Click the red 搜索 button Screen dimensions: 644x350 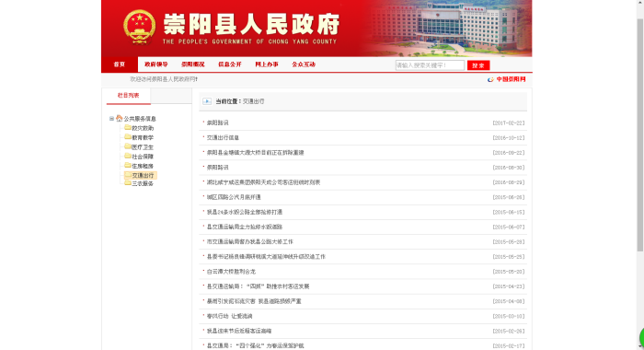click(478, 65)
